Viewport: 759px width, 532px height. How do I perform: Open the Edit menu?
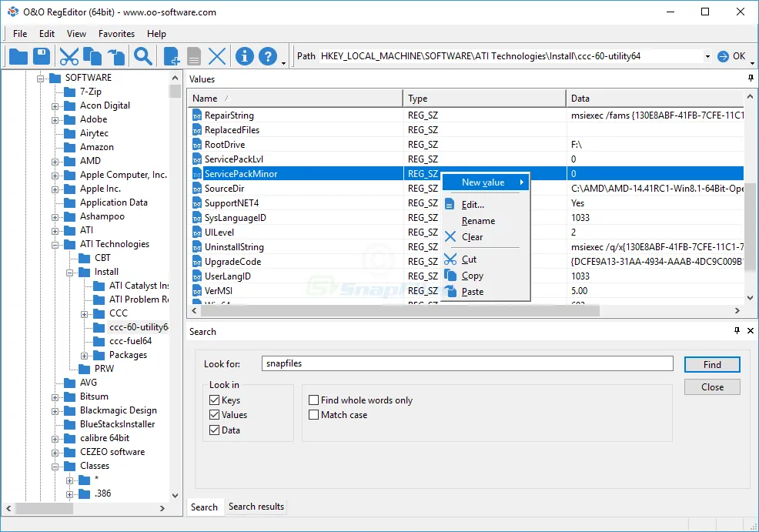(47, 33)
